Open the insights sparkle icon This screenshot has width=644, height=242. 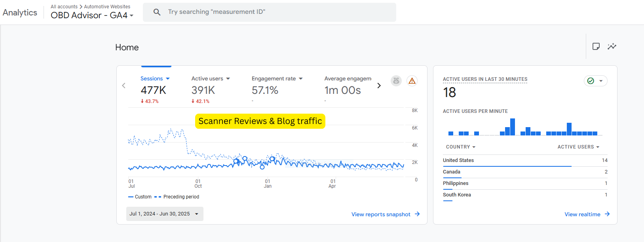(x=612, y=46)
